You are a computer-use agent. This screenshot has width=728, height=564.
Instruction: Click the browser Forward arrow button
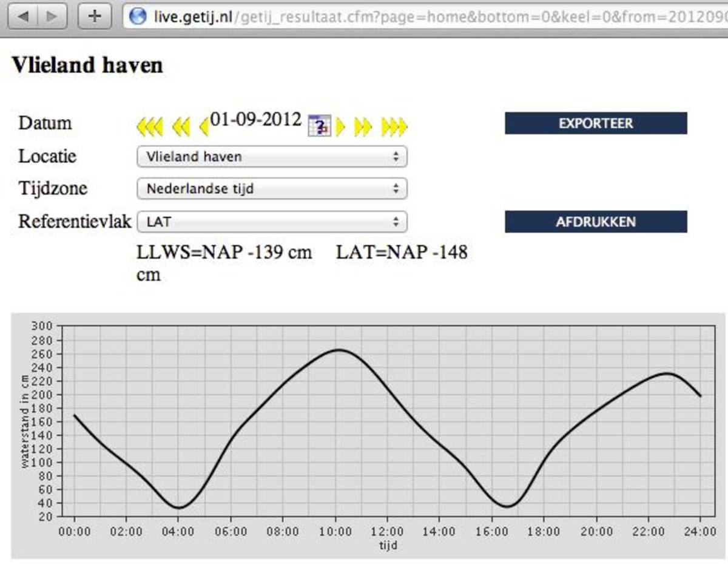coord(52,16)
